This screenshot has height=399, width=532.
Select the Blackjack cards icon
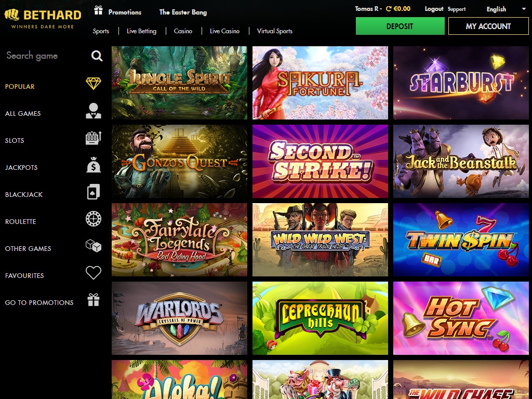pos(94,192)
